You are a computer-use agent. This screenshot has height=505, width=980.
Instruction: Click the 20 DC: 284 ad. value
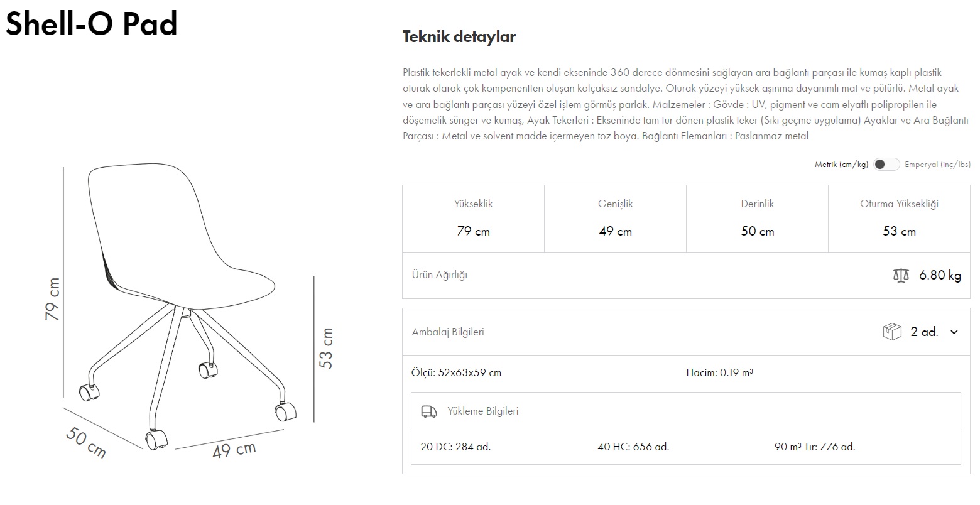455,447
